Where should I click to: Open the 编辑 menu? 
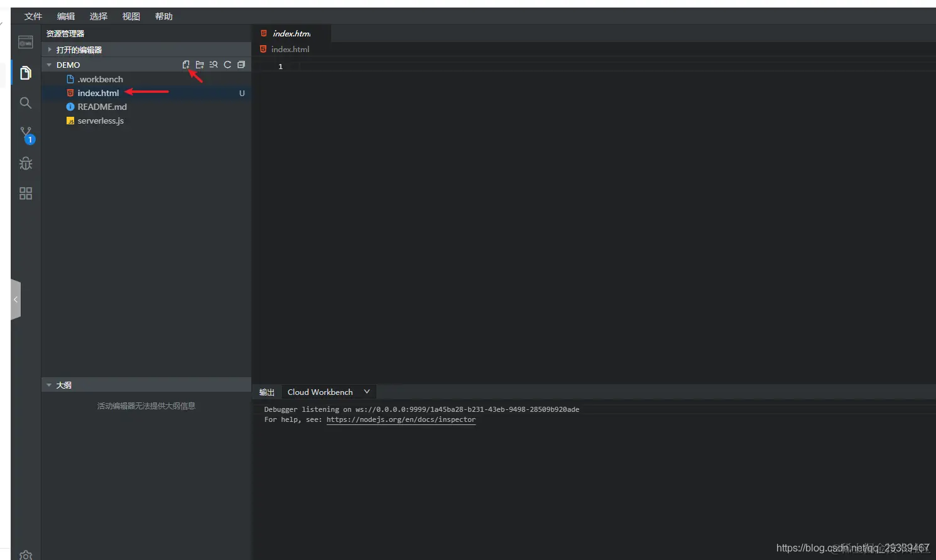pos(66,16)
